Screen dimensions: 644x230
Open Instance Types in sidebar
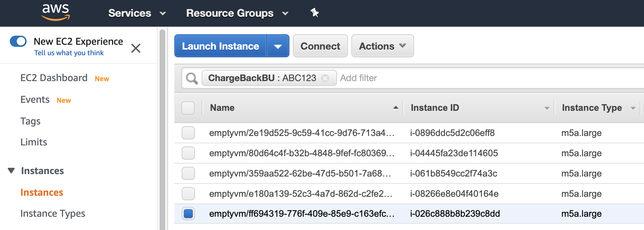pos(53,214)
